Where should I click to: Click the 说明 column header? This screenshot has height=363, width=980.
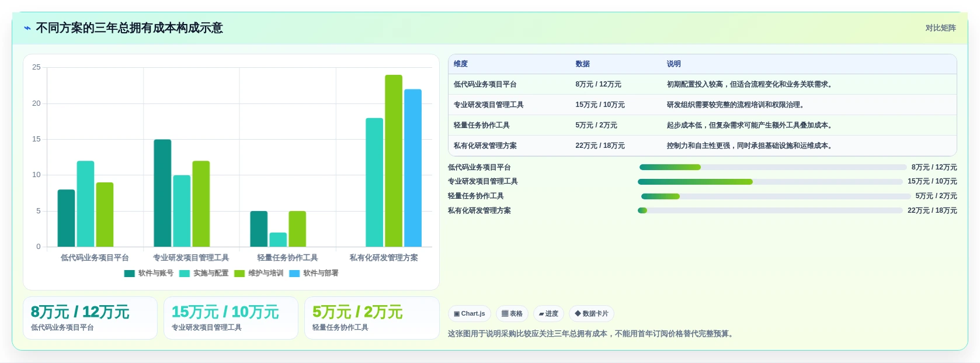[673, 64]
